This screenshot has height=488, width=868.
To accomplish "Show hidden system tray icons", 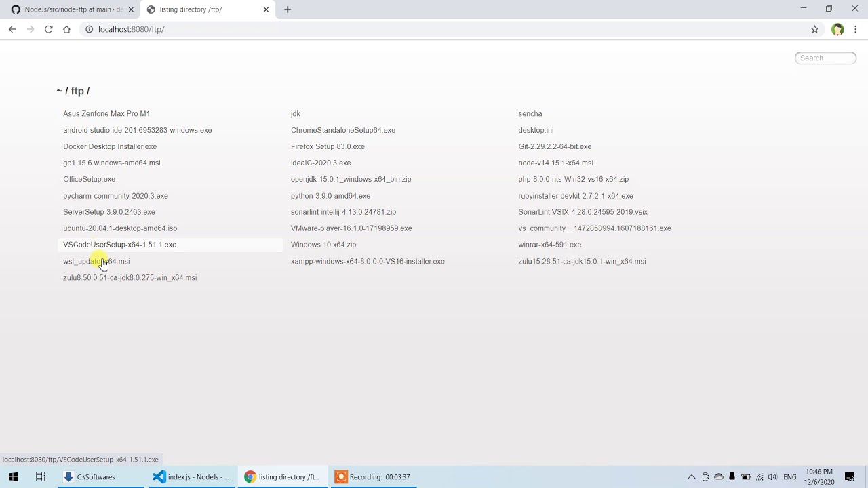I will pos(691,476).
